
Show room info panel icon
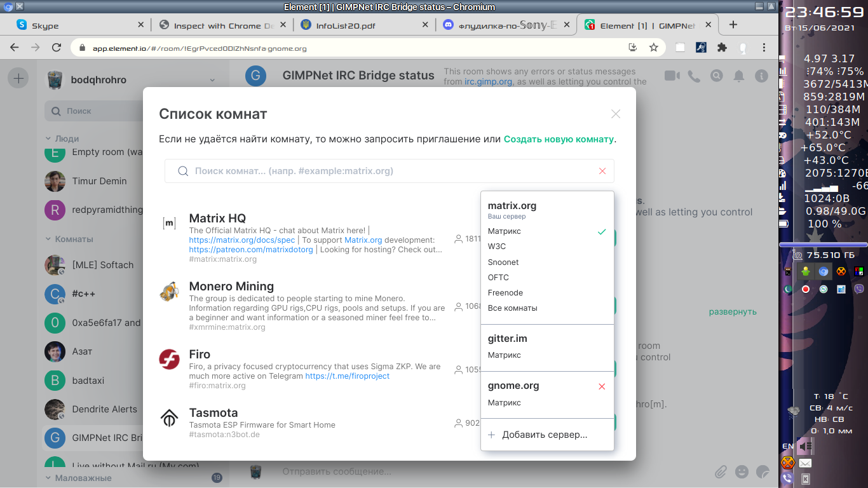761,76
